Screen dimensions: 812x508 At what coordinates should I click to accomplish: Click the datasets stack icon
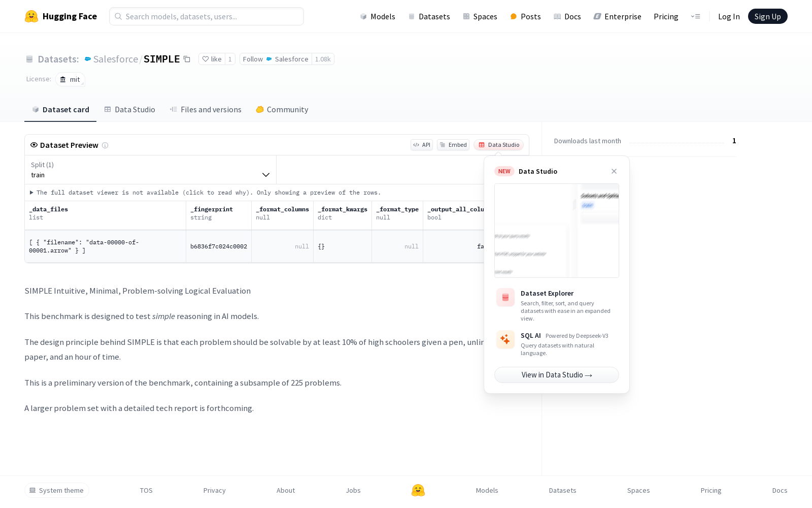click(x=29, y=59)
